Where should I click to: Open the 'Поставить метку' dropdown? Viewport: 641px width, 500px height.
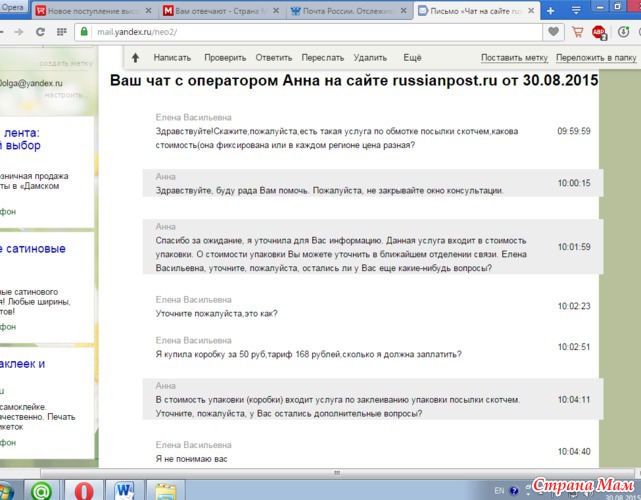click(514, 58)
